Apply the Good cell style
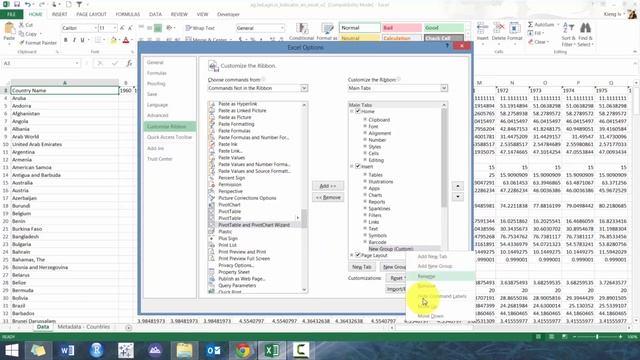This screenshot has height=360, width=640. pos(444,28)
